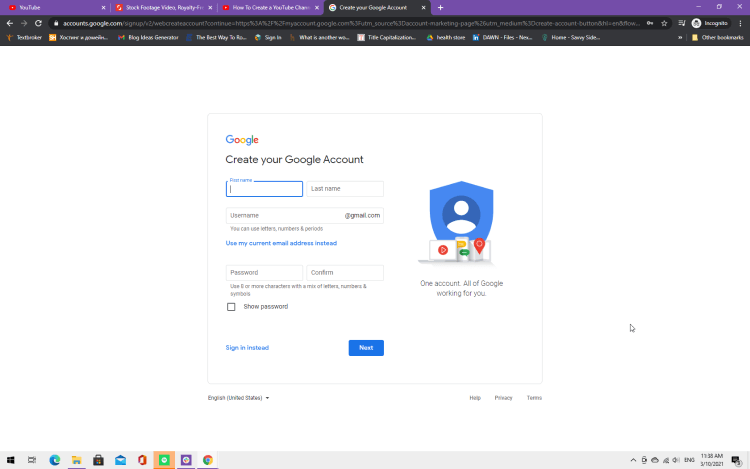
Task: Open File Explorer from the taskbar
Action: click(77, 460)
